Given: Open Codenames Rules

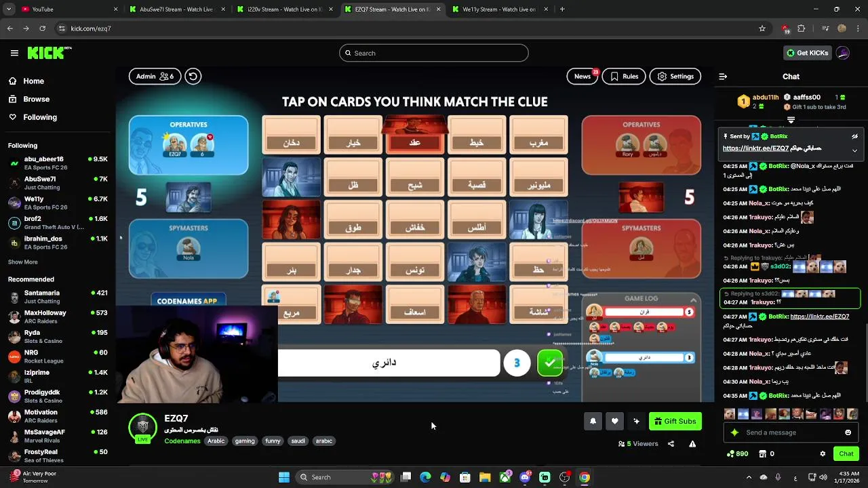Looking at the screenshot, I should pos(624,77).
